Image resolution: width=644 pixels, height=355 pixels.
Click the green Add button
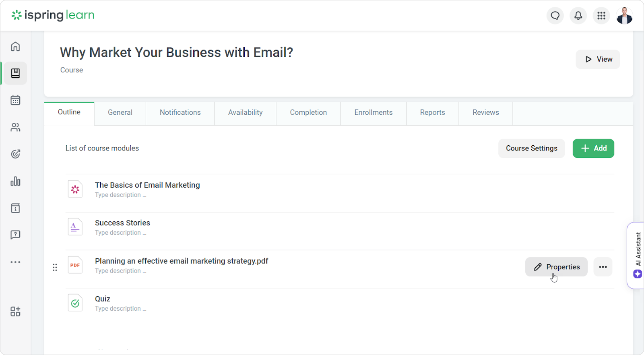click(593, 149)
